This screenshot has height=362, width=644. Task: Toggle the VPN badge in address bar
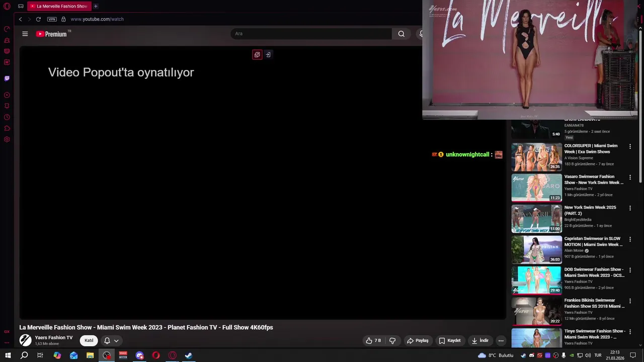(x=52, y=19)
